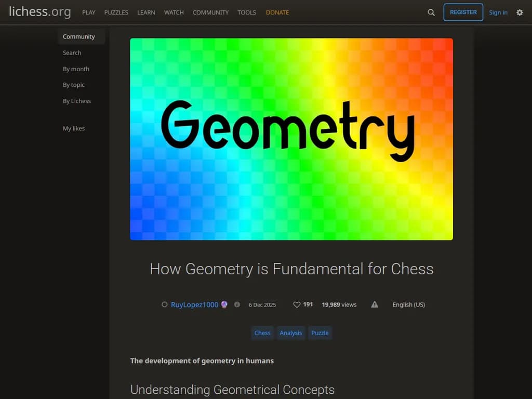This screenshot has height=399, width=532.
Task: Click the info icon beside the author name
Action: tap(237, 304)
